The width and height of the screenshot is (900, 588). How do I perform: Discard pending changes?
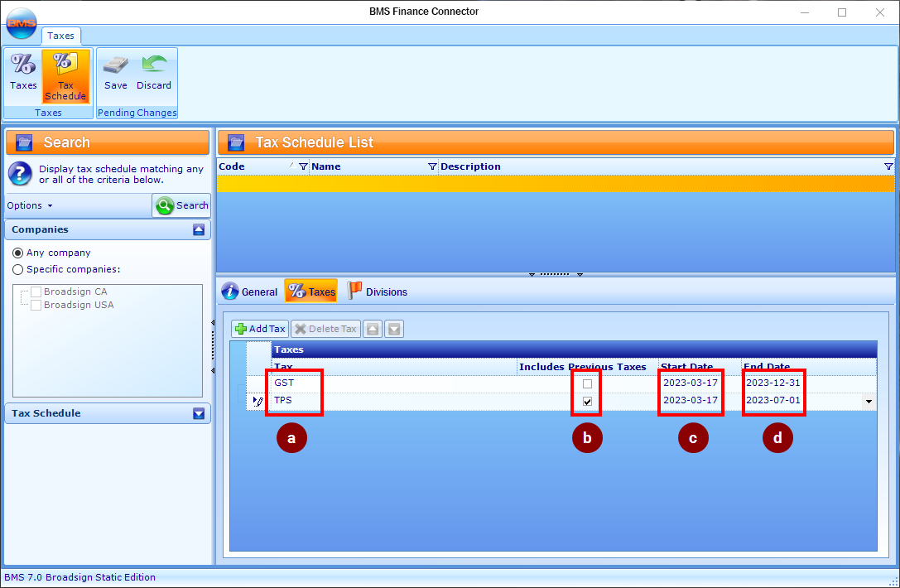(154, 73)
